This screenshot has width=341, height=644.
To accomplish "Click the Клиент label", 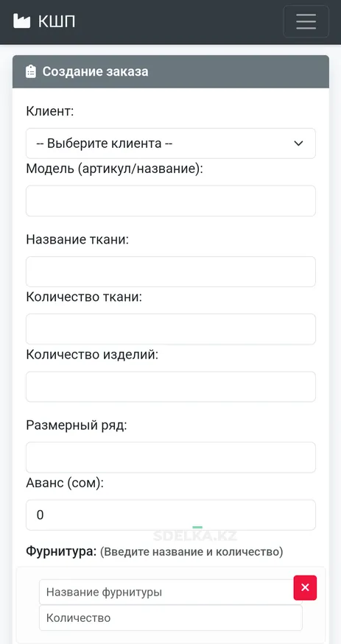I will 49,111.
